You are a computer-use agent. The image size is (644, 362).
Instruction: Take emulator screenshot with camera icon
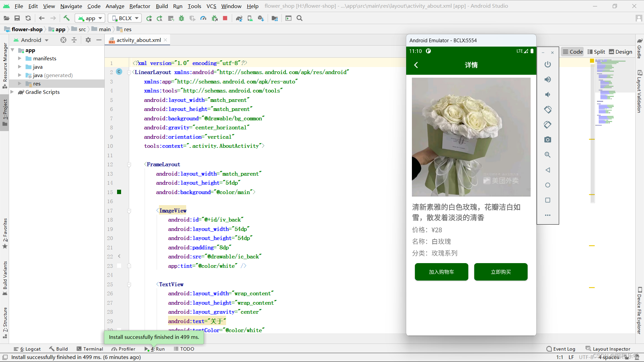tap(547, 140)
